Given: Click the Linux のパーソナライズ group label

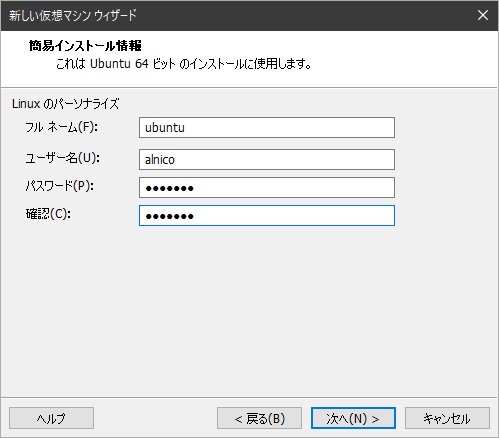Looking at the screenshot, I should coord(66,104).
